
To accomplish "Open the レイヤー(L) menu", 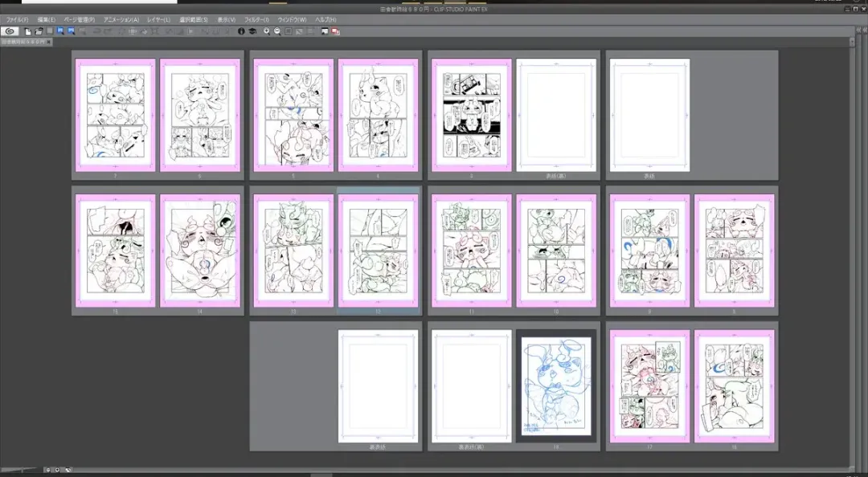I will coord(158,19).
